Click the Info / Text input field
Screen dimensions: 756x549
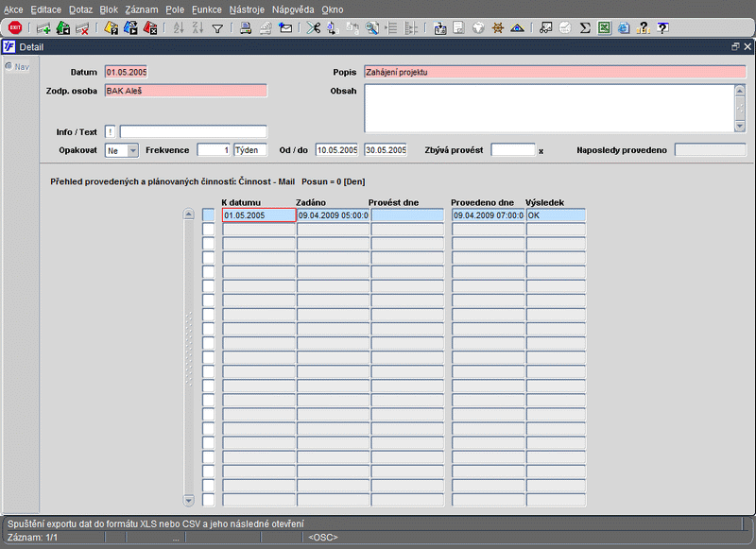click(193, 132)
